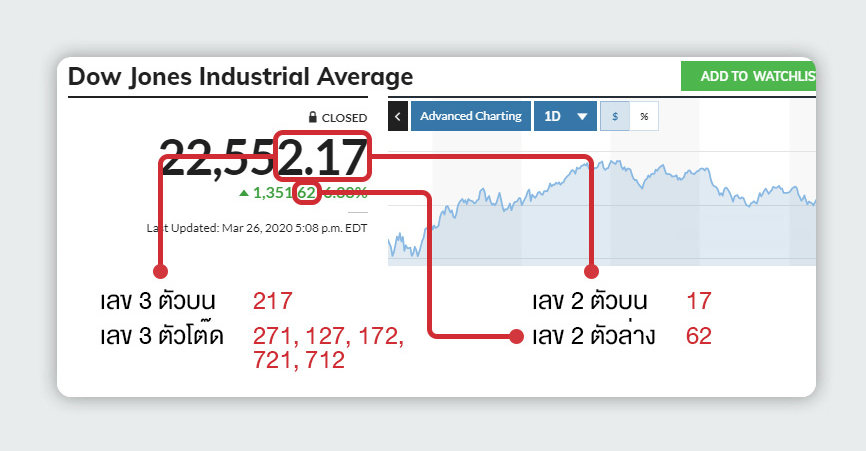866x451 pixels.
Task: Click the back chevron beside Advanced Charting
Action: tap(398, 116)
